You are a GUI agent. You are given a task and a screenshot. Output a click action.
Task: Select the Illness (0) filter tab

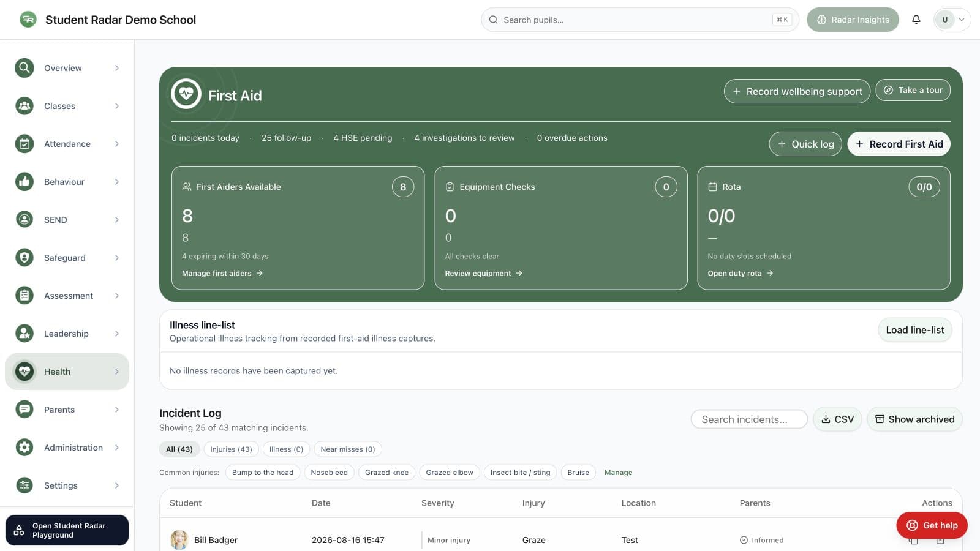(x=286, y=449)
